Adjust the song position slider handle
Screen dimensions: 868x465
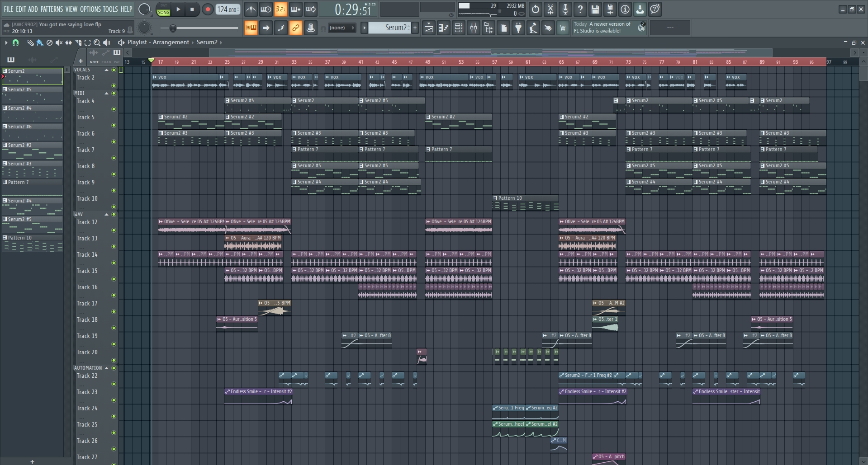pos(173,28)
